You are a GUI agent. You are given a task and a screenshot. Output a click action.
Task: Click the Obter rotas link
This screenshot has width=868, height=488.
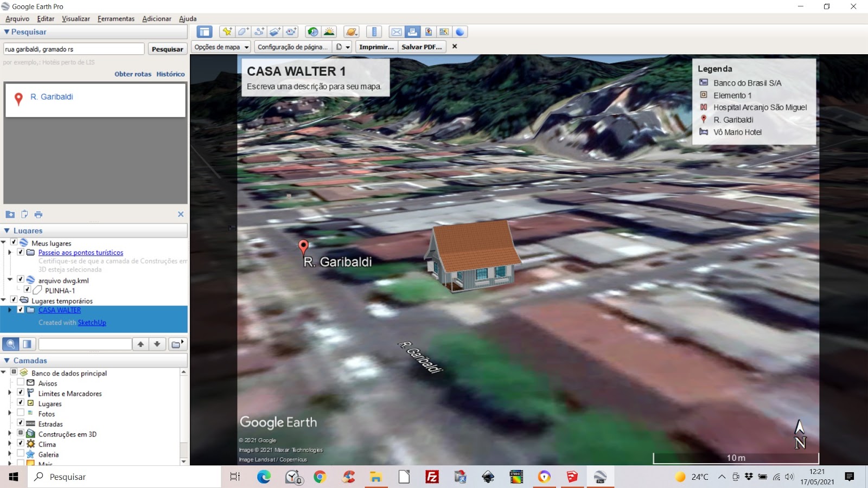coord(133,74)
